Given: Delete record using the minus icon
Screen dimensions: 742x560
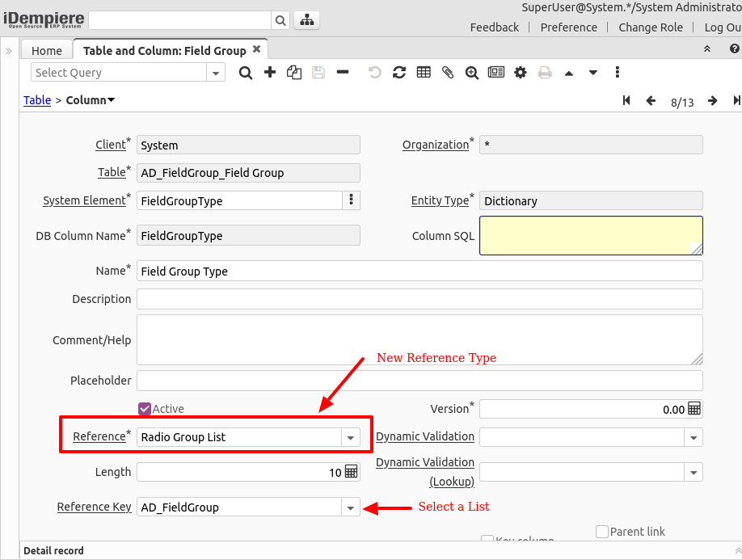Looking at the screenshot, I should click(x=343, y=72).
